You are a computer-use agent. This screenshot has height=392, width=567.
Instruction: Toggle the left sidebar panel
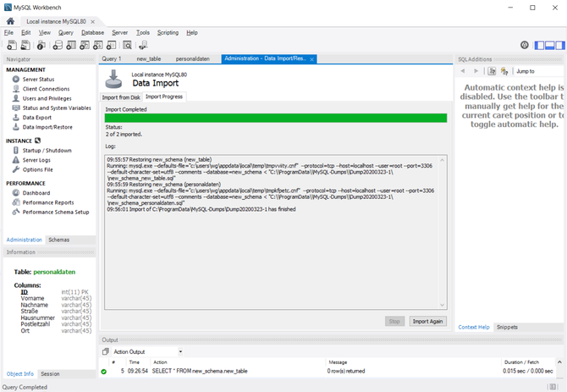[539, 45]
